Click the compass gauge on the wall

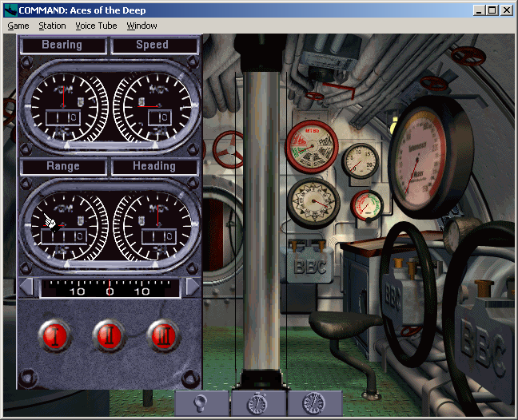click(313, 203)
